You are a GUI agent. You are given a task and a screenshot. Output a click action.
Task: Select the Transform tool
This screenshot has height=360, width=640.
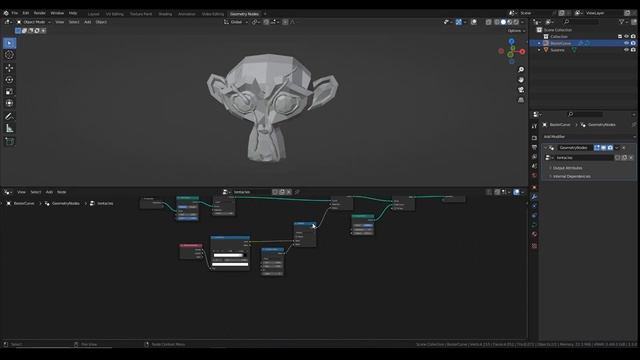(9, 103)
